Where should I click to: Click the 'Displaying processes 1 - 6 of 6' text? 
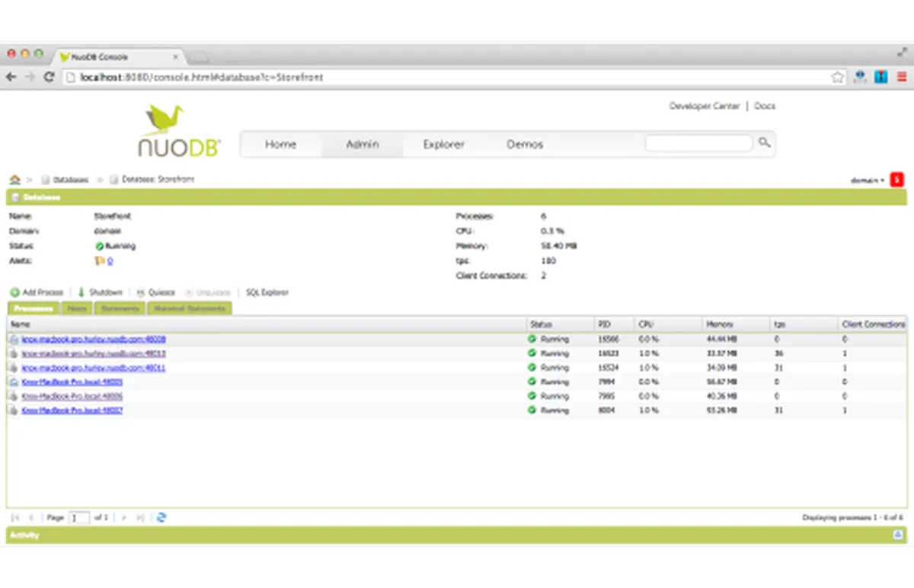click(x=852, y=518)
